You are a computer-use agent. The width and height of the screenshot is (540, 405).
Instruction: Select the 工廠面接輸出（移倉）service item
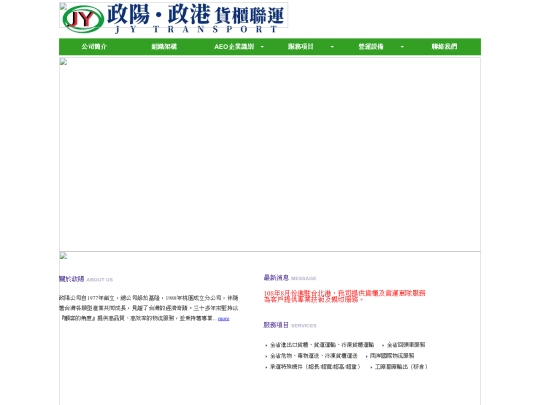pos(401,367)
